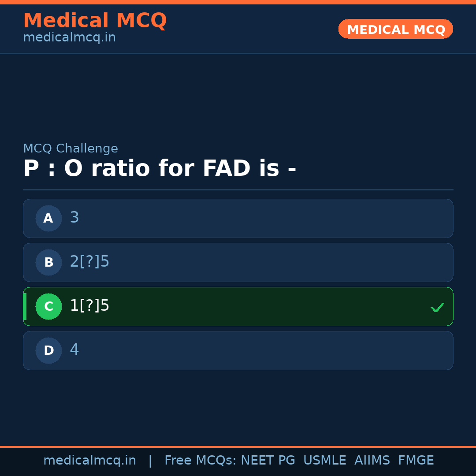Select the circular A option marker
The image size is (476, 476).
coord(48,218)
